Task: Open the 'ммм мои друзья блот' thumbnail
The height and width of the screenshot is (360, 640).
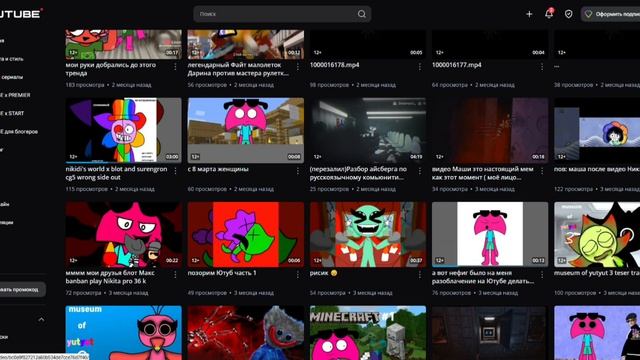Action: pos(124,234)
